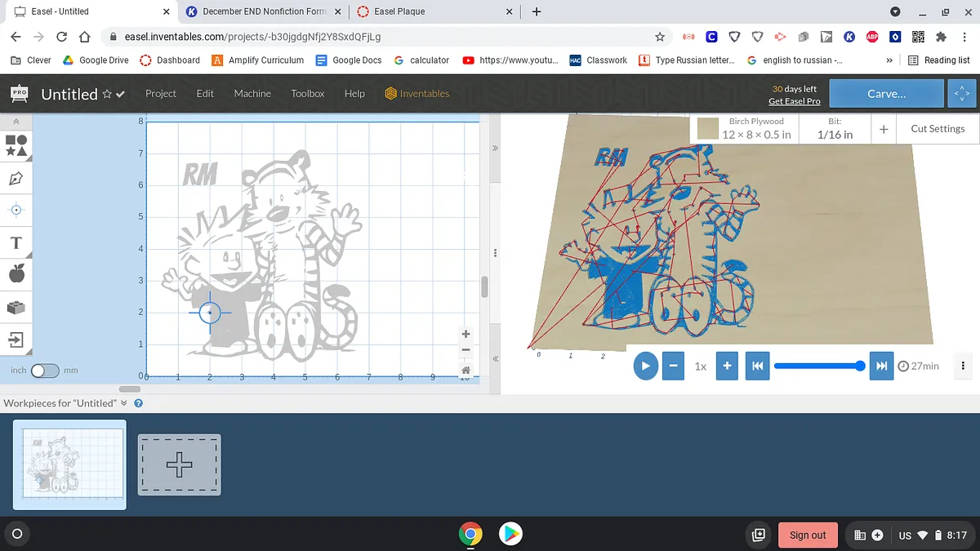Image resolution: width=980 pixels, height=551 pixels.
Task: Star the Untitled project
Action: 107,95
